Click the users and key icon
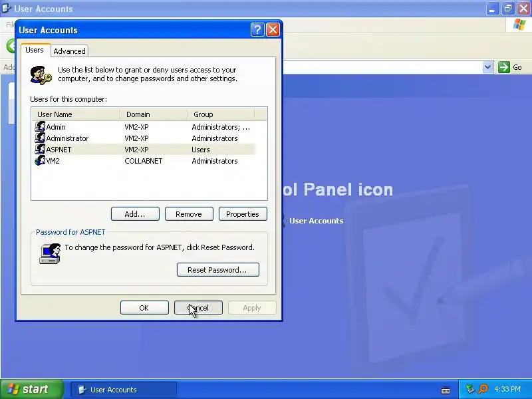The height and width of the screenshot is (399, 532). pyautogui.click(x=41, y=75)
